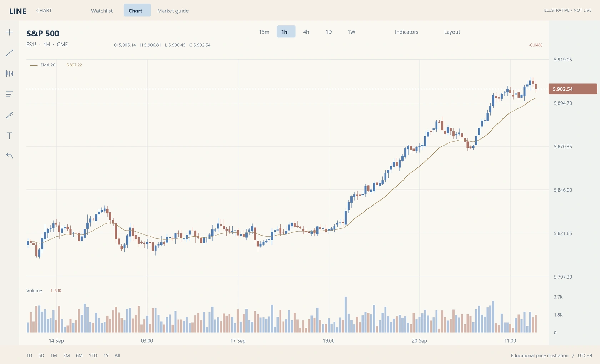This screenshot has width=600, height=364.
Task: Open the Watchlist tab
Action: tap(102, 11)
